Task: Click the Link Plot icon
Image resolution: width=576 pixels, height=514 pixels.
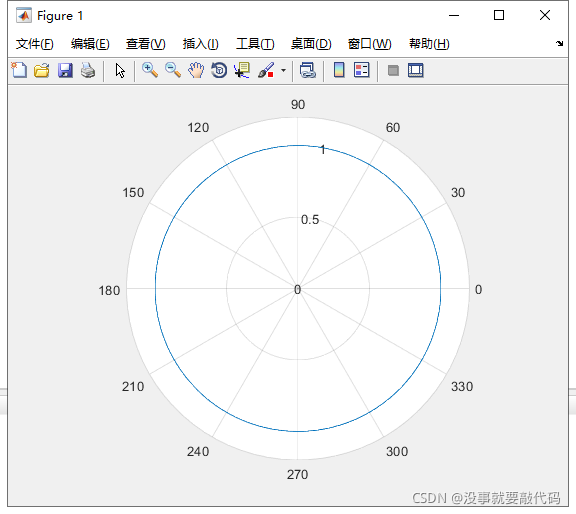Action: [307, 70]
